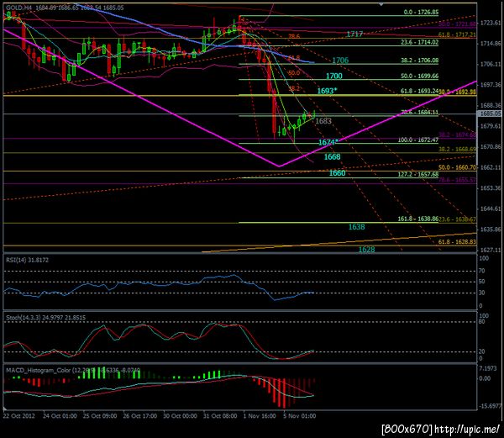Click the yellow label '38.2 - 1668.69'
The width and height of the screenshot is (504, 438).
click(457, 149)
